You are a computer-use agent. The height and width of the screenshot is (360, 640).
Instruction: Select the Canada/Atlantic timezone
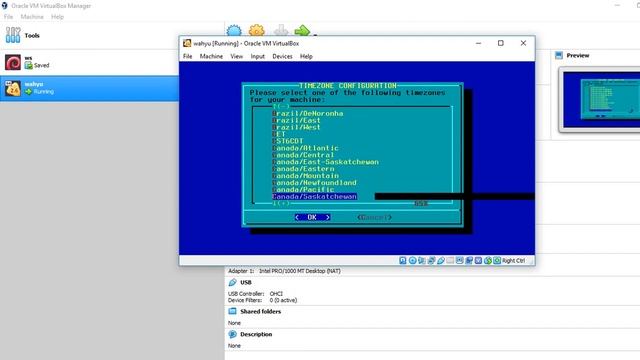pyautogui.click(x=305, y=148)
